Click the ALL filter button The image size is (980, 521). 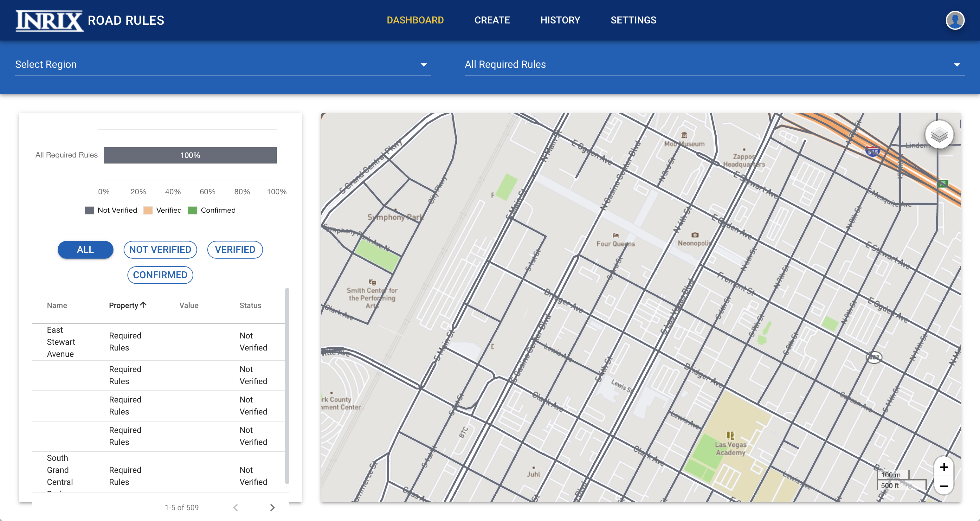click(84, 249)
